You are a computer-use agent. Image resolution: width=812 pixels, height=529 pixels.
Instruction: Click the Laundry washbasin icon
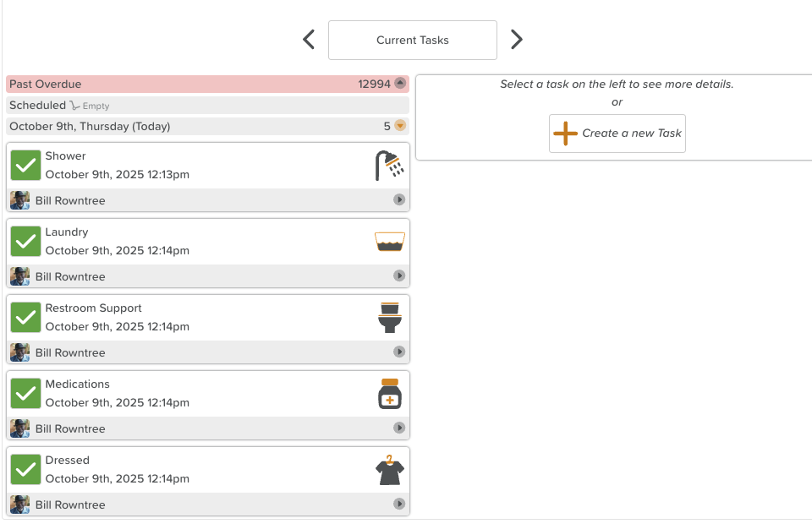pos(389,242)
